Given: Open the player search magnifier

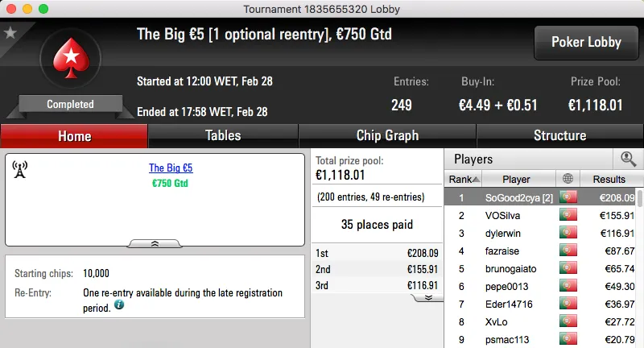Looking at the screenshot, I should pos(628,159).
